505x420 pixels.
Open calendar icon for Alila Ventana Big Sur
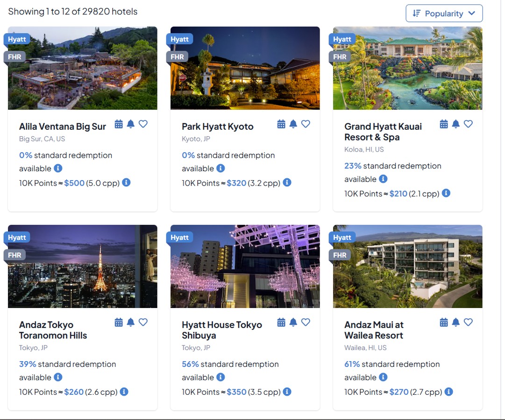pyautogui.click(x=119, y=124)
